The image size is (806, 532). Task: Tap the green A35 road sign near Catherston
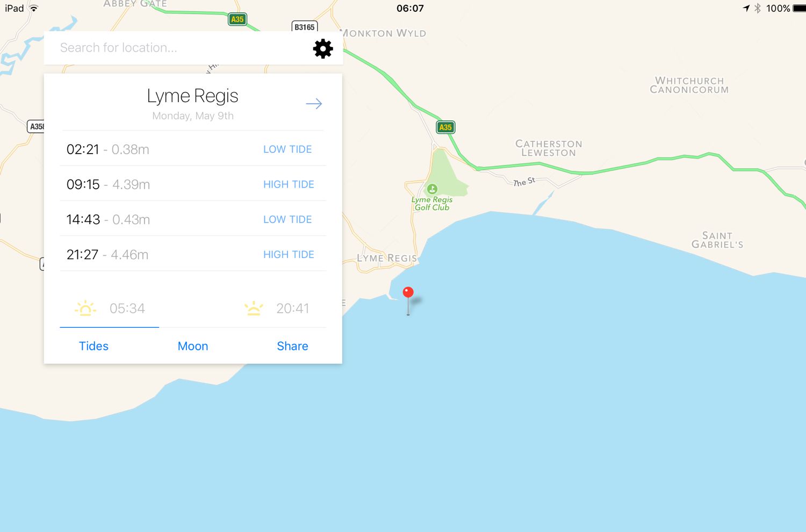pyautogui.click(x=445, y=127)
